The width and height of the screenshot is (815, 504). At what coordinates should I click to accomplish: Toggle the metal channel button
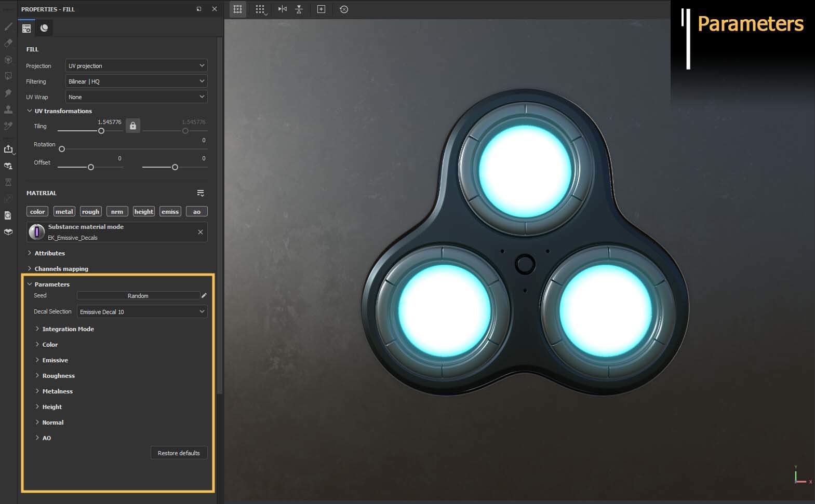point(64,211)
